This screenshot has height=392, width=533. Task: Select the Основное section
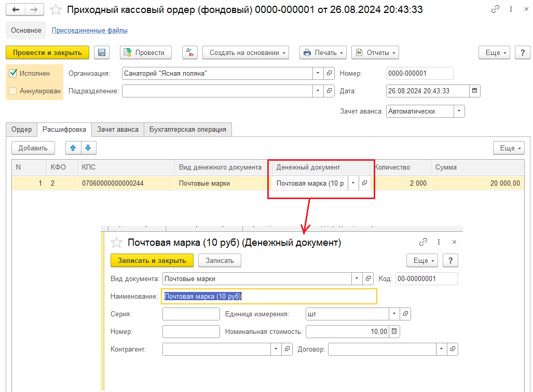pos(26,30)
